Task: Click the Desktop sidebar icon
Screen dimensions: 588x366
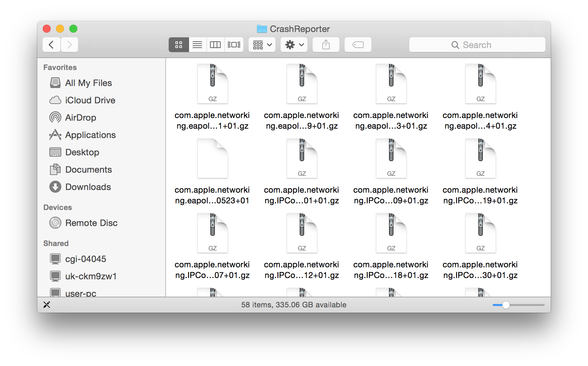Action: click(x=55, y=152)
